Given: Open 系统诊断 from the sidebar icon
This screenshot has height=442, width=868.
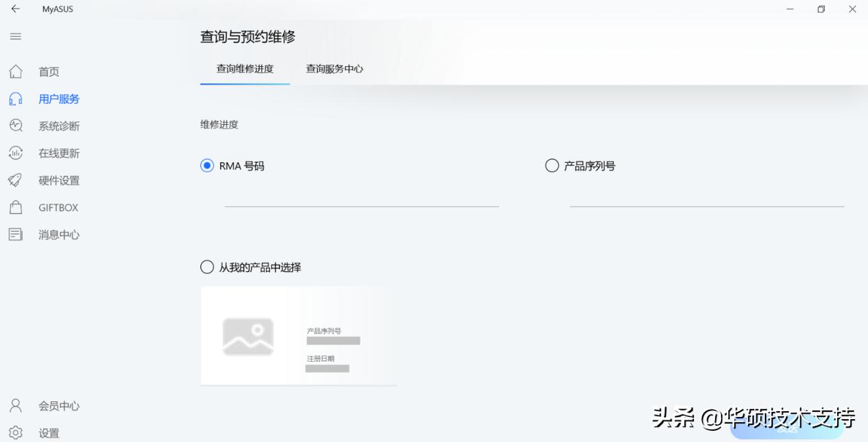Looking at the screenshot, I should [x=16, y=125].
